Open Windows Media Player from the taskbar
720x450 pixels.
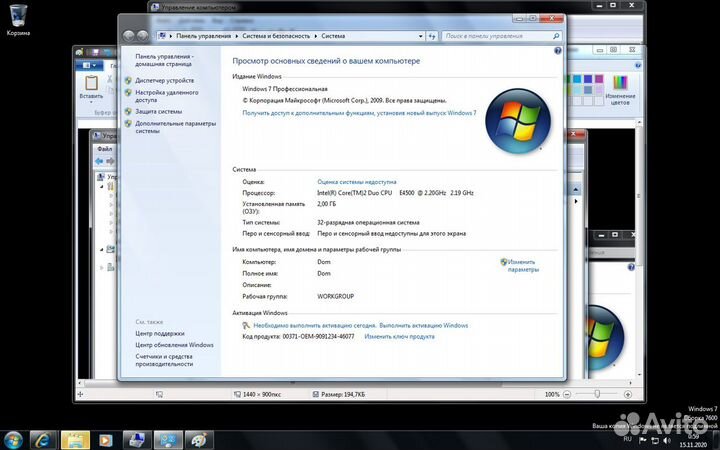[105, 439]
